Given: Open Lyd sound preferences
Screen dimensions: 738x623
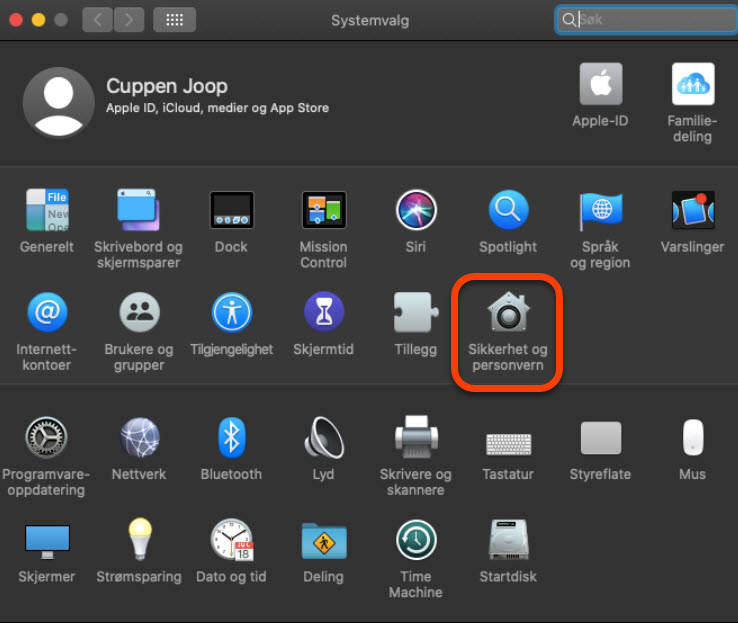Looking at the screenshot, I should 323,438.
